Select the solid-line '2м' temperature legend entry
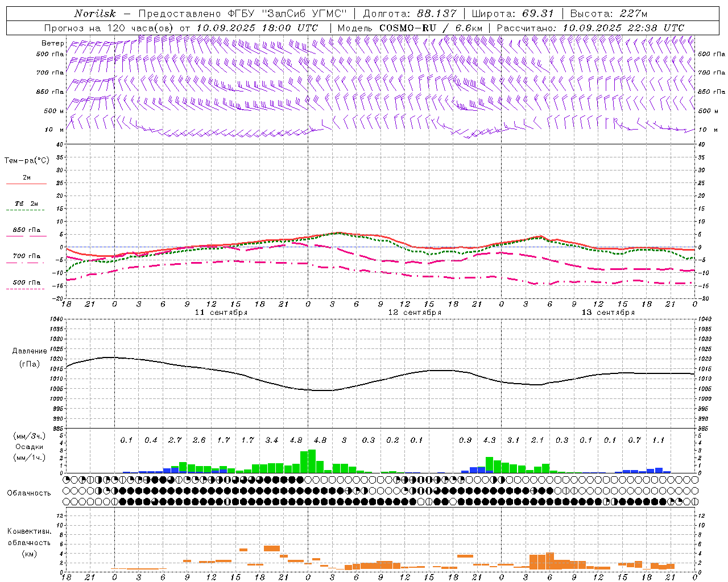This screenshot has height=582, width=728. coord(27,178)
